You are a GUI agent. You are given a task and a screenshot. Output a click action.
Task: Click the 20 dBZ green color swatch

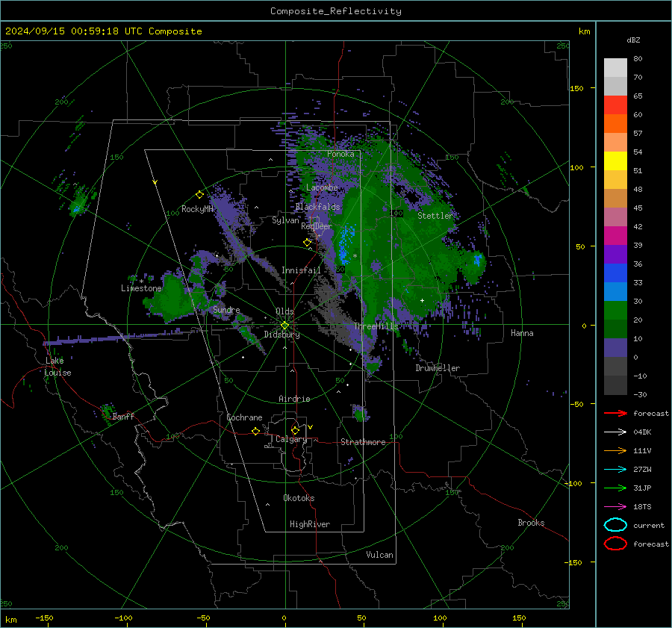[615, 310]
